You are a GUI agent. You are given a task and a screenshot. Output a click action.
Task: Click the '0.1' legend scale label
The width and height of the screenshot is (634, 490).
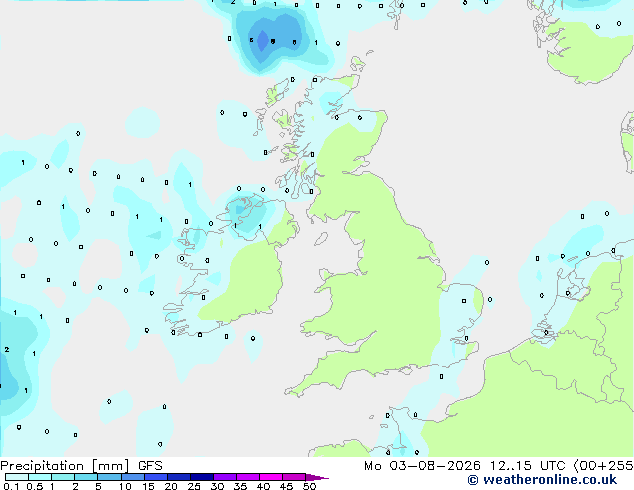[x=11, y=486]
